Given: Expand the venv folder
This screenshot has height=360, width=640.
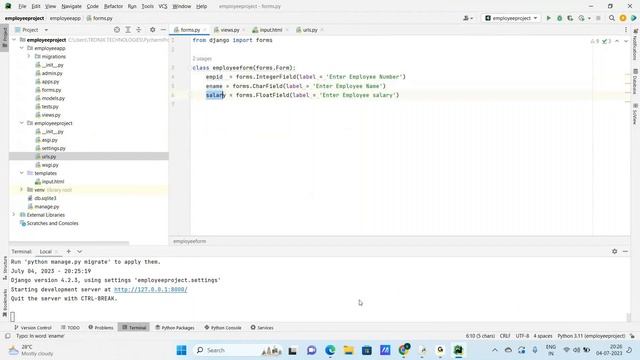Looking at the screenshot, I should click(x=22, y=190).
